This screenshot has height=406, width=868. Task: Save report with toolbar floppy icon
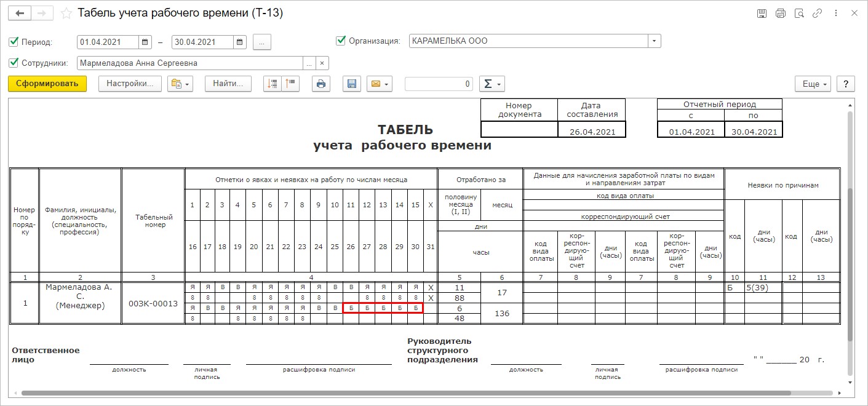tap(352, 84)
